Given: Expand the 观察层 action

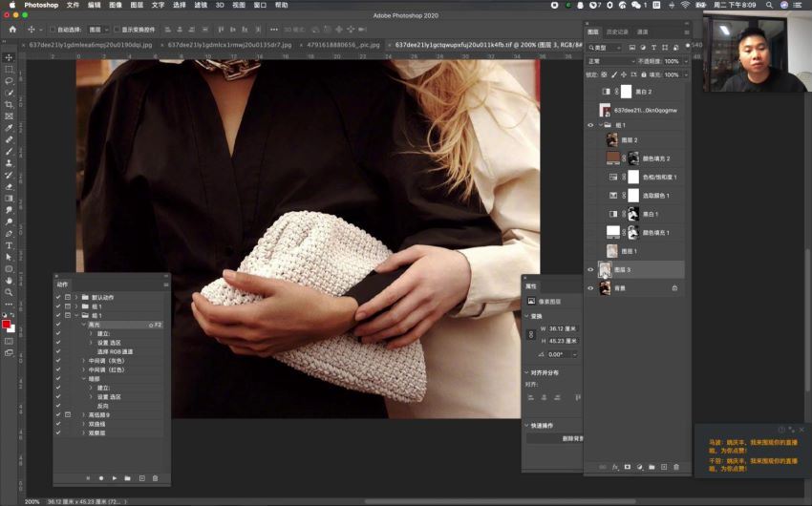Looking at the screenshot, I should click(x=83, y=433).
